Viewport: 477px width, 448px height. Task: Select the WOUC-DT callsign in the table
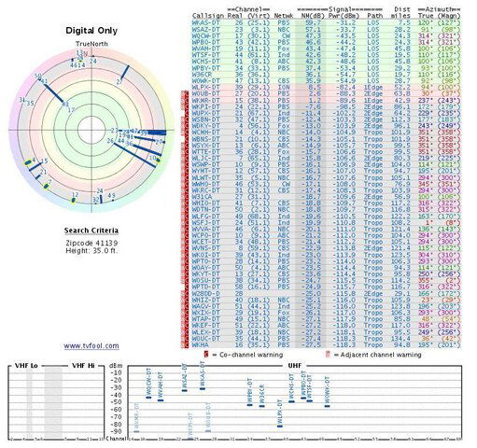pyautogui.click(x=205, y=339)
